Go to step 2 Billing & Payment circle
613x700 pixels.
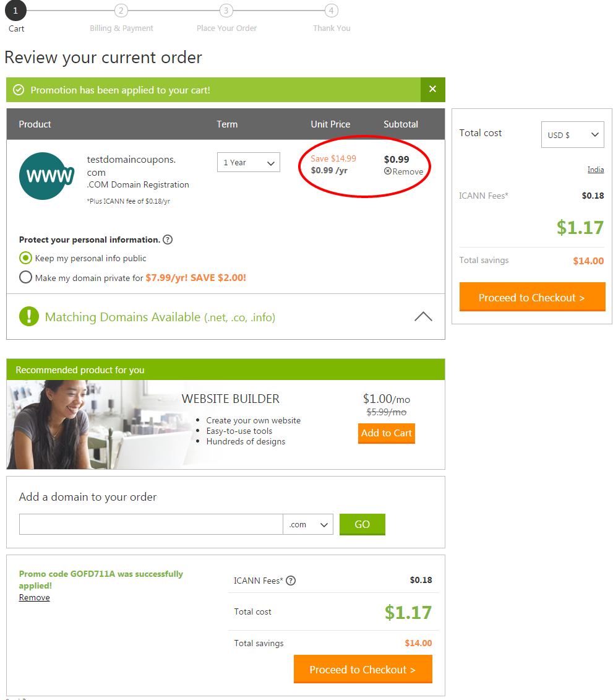[121, 11]
